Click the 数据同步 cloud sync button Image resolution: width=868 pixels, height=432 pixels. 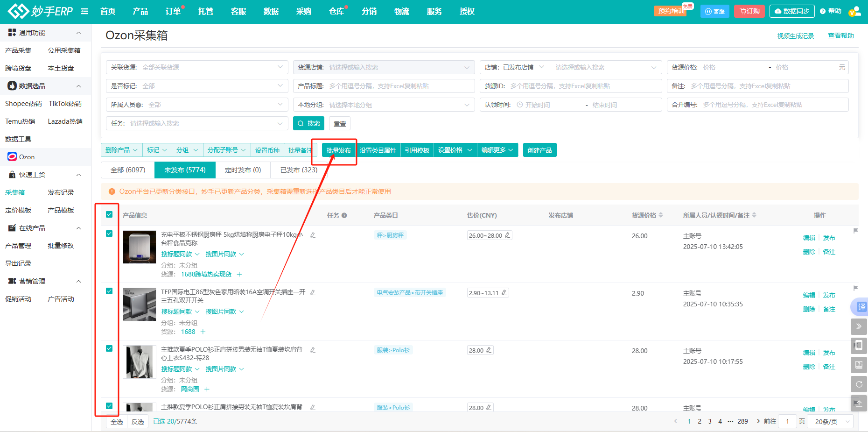pyautogui.click(x=792, y=10)
